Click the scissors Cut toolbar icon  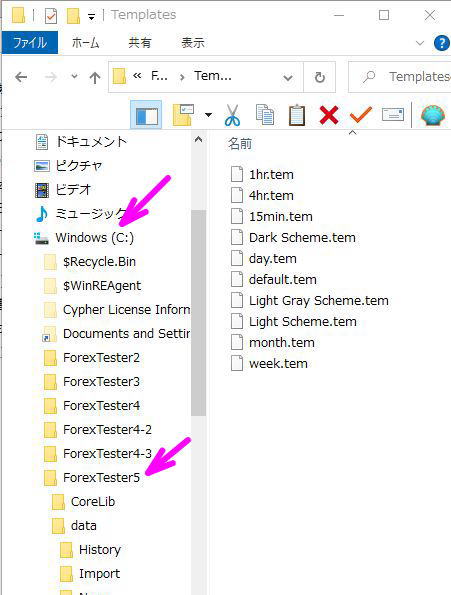pos(232,115)
